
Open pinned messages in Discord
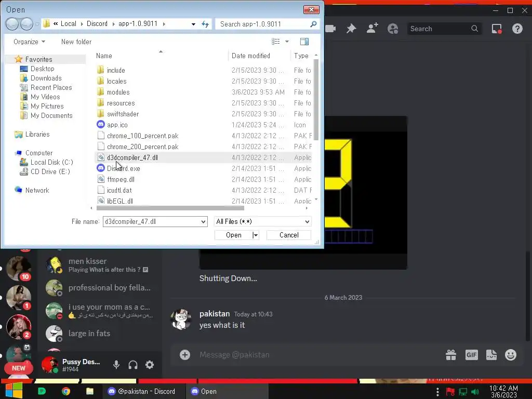coord(351,29)
